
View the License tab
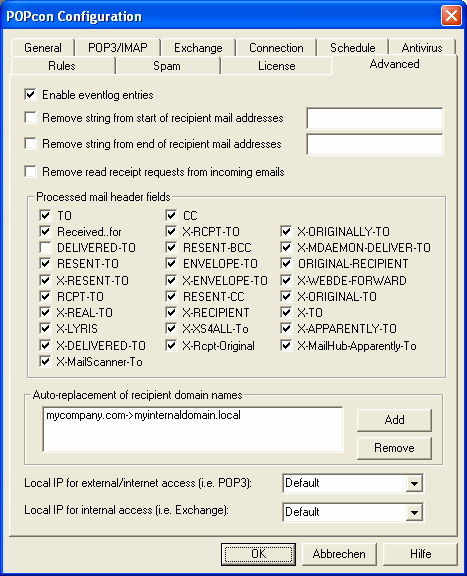pos(276,66)
